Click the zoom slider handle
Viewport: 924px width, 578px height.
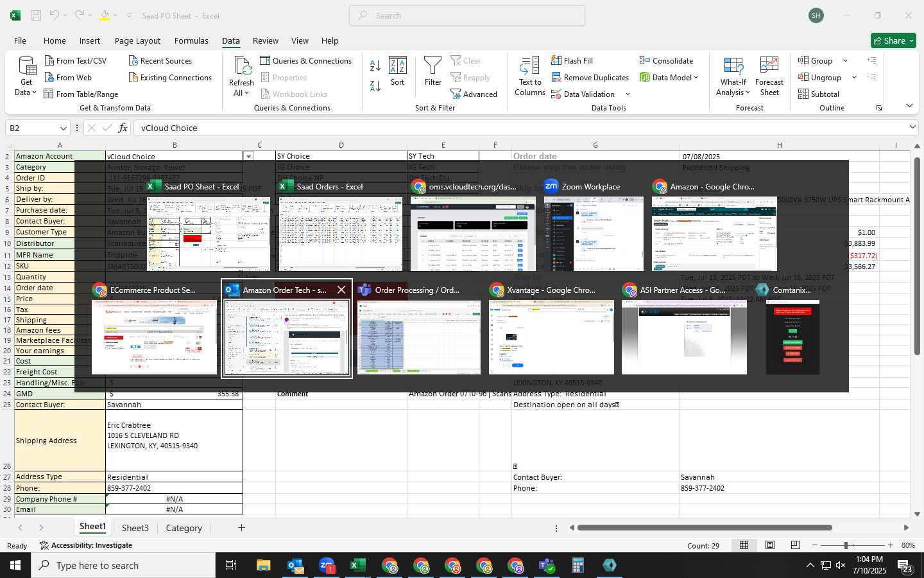pos(846,545)
